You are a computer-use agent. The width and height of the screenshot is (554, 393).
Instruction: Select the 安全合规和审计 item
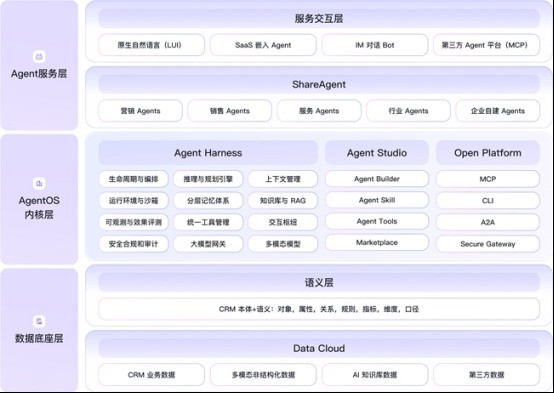click(134, 244)
